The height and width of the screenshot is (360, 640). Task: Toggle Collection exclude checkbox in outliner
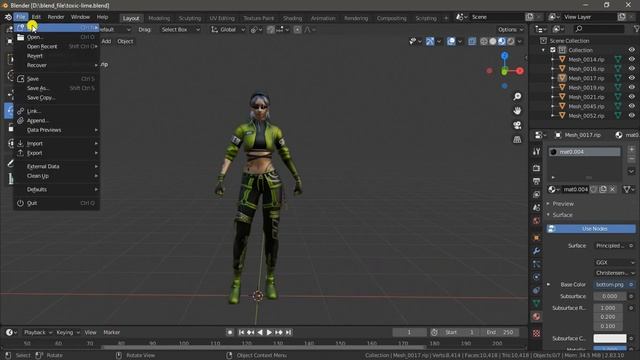[x=553, y=50]
